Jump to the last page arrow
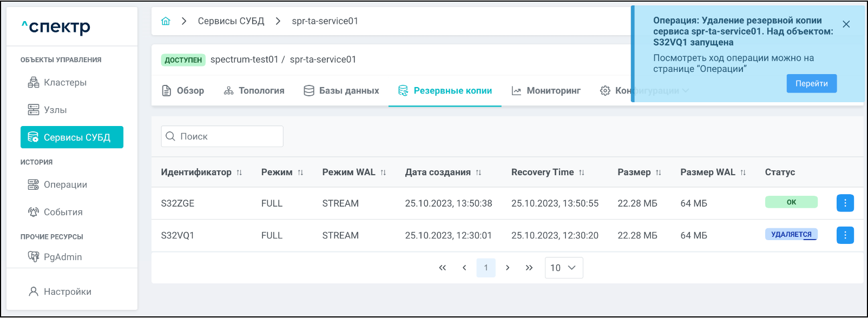 pyautogui.click(x=529, y=268)
